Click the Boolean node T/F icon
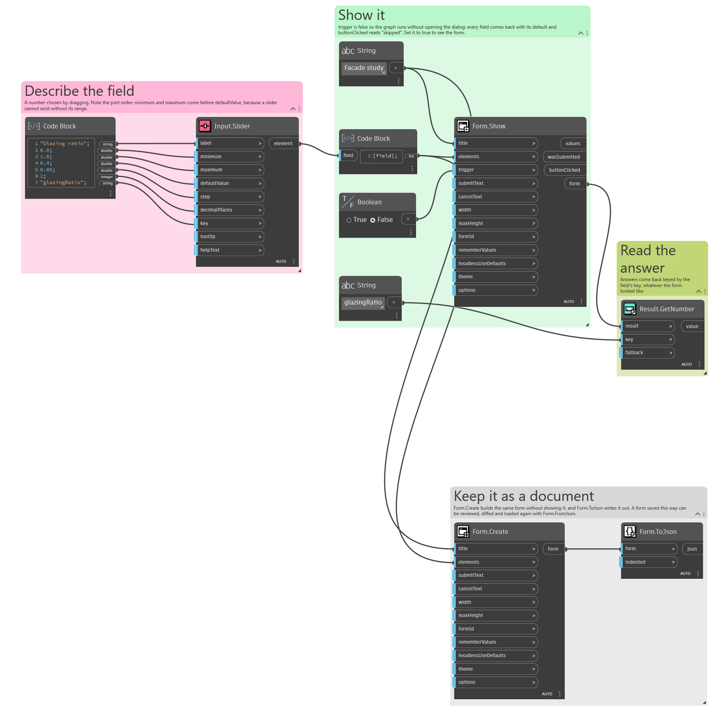This screenshot has width=728, height=710. 348,202
